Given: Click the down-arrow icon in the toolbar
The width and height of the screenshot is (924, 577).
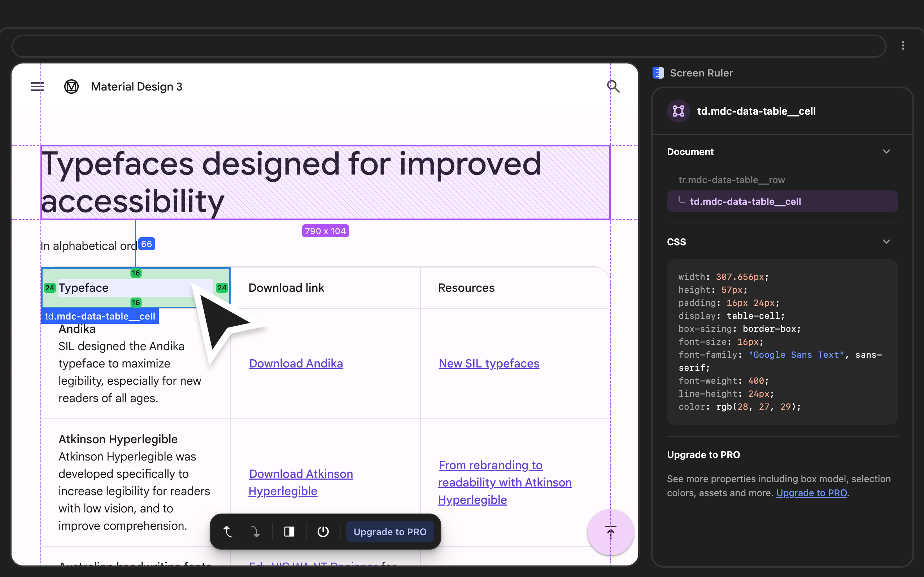Looking at the screenshot, I should click(x=255, y=532).
